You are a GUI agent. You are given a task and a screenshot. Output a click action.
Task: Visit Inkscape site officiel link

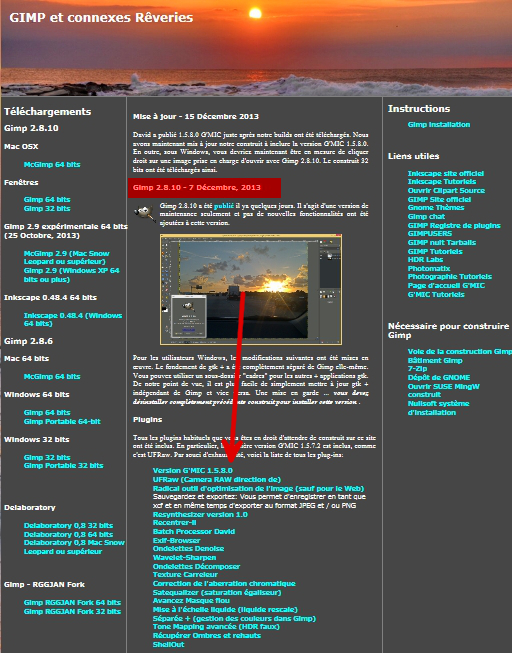446,173
